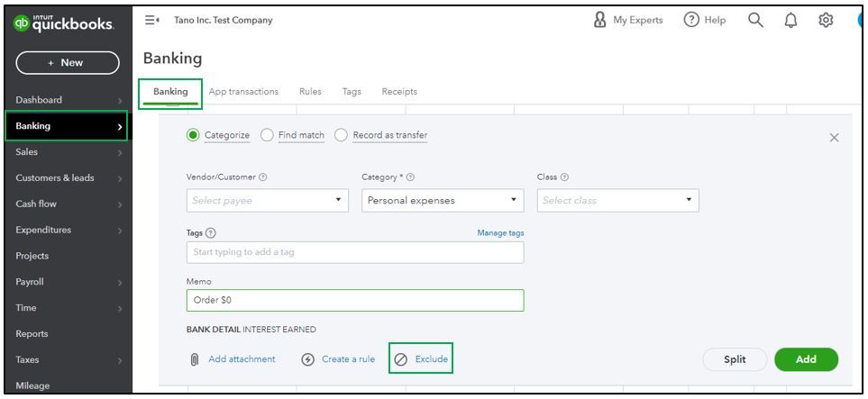Expand the Category Personal expenses dropdown
868x399 pixels.
(442, 200)
